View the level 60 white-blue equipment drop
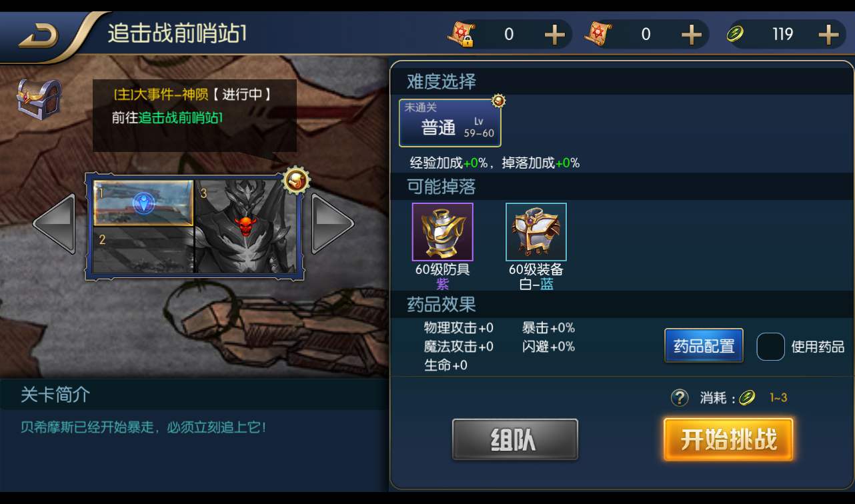Viewport: 855px width, 504px height. point(536,232)
